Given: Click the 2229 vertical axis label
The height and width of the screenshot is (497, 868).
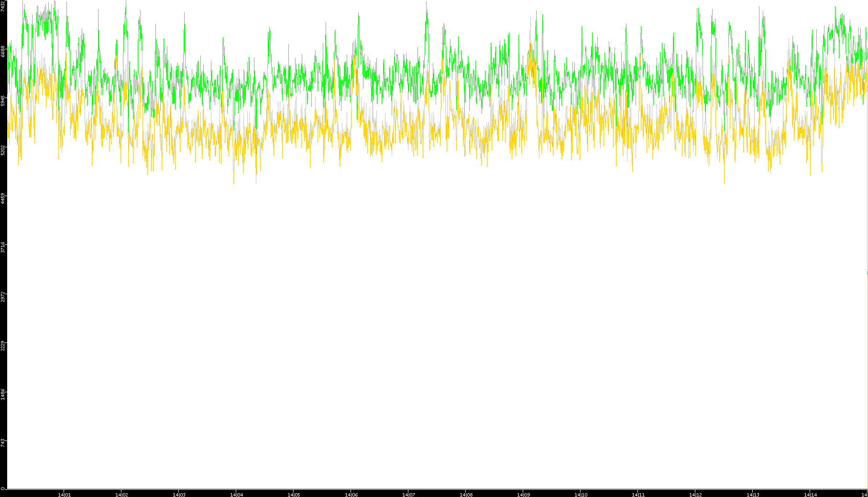Looking at the screenshot, I should [3, 346].
